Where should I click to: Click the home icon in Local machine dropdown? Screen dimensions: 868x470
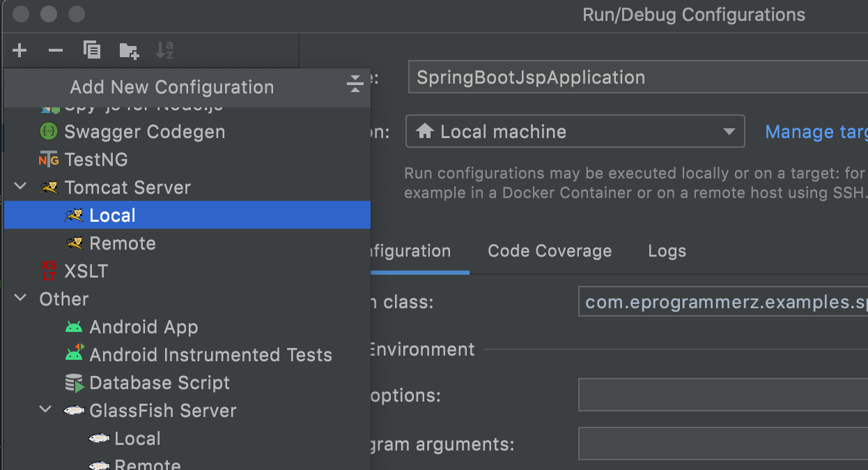pos(425,131)
